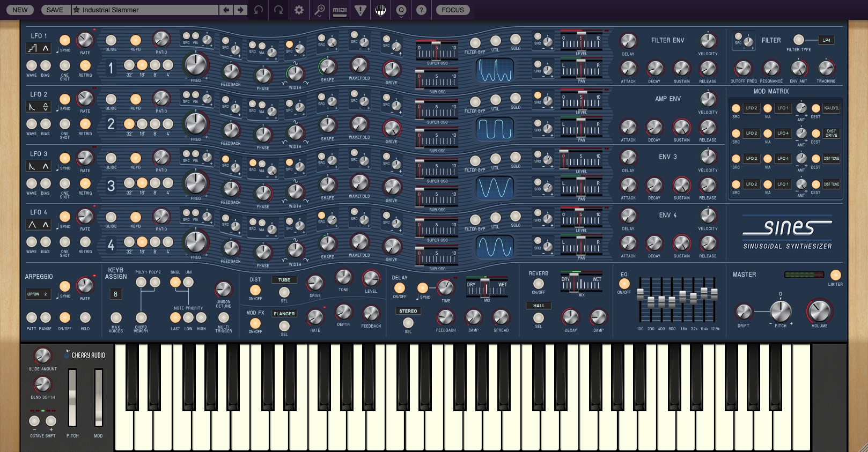Click the Pitch bend wheel
The width and height of the screenshot is (868, 452).
(72, 397)
